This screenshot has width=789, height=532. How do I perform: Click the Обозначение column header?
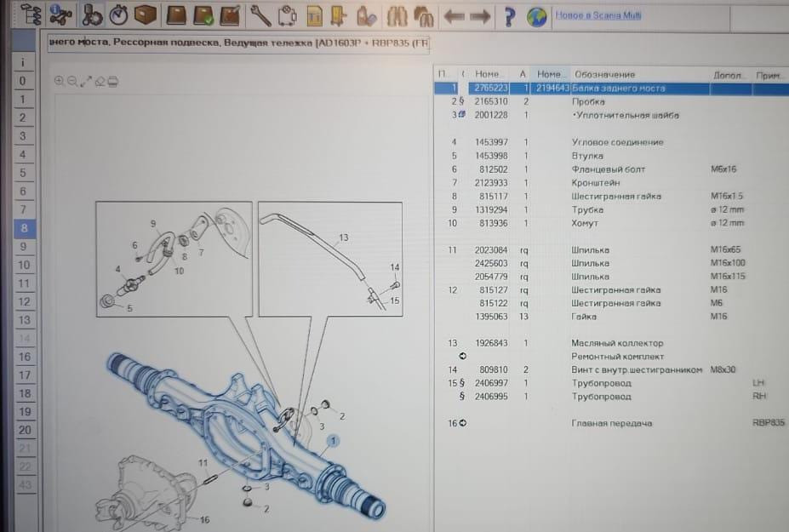[x=604, y=74]
